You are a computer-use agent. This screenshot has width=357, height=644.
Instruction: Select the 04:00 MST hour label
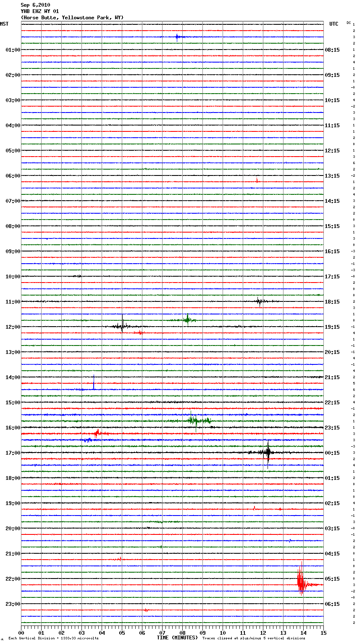click(13, 126)
